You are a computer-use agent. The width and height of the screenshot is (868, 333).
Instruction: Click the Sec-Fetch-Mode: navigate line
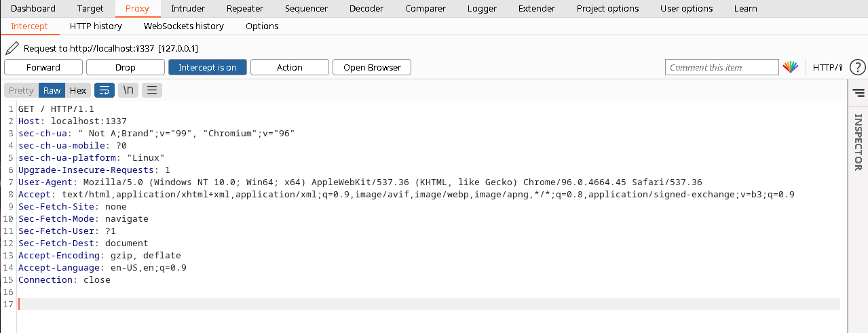(x=83, y=218)
